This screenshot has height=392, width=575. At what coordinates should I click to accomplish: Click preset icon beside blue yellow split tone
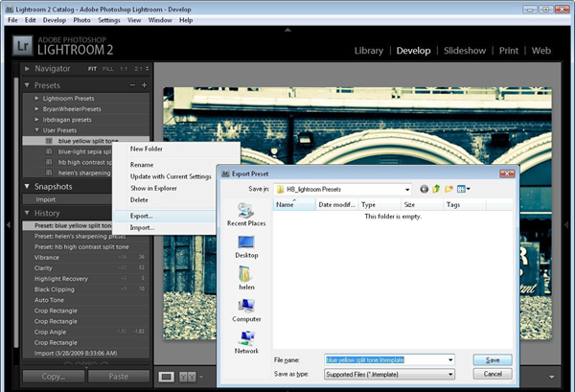(x=49, y=141)
